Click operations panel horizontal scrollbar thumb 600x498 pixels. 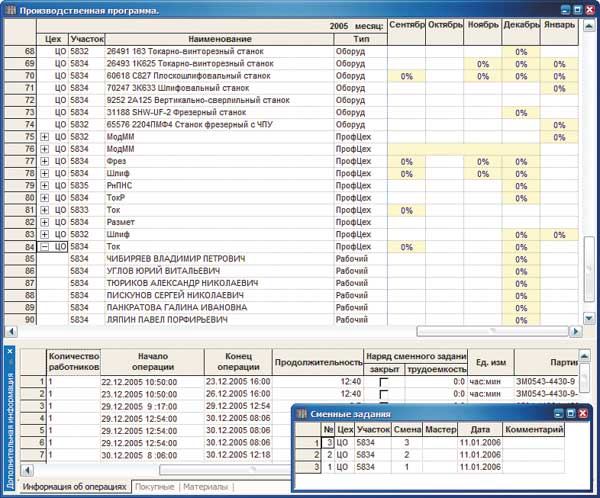[x=225, y=470]
